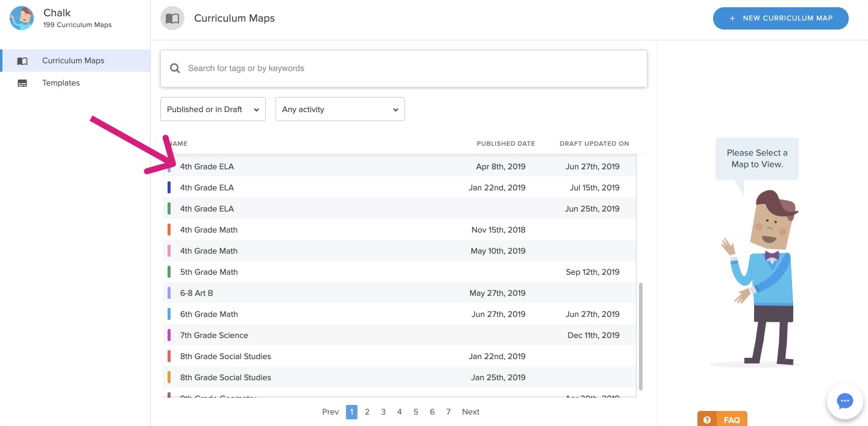Image resolution: width=868 pixels, height=426 pixels.
Task: Open the chat bubble support widget
Action: pos(844,401)
